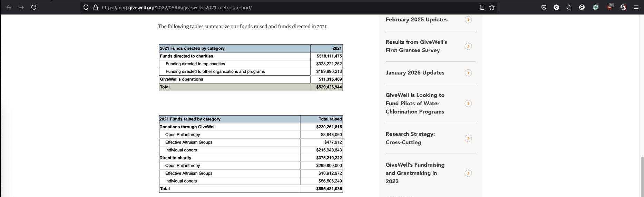The width and height of the screenshot is (644, 197).
Task: Click arrow icon beside First Grantee Survey
Action: (468, 46)
